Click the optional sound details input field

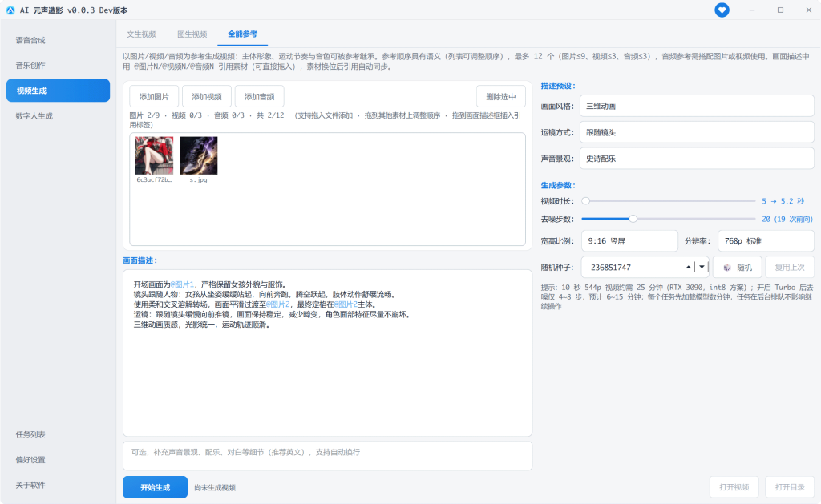click(327, 455)
